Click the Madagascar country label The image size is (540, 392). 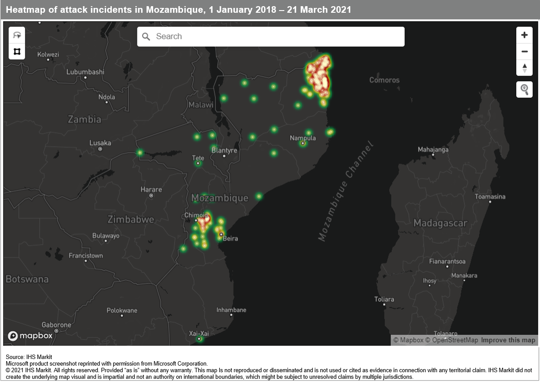click(x=440, y=223)
